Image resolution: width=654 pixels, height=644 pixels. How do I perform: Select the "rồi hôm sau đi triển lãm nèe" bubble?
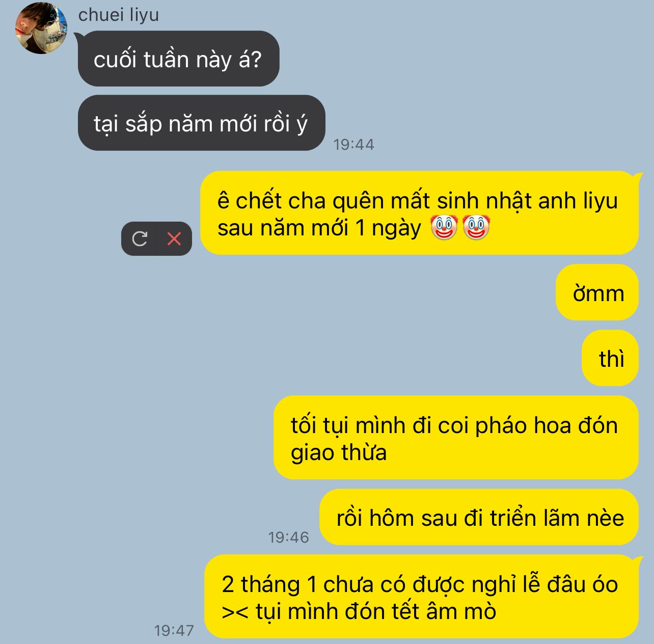[x=479, y=517]
